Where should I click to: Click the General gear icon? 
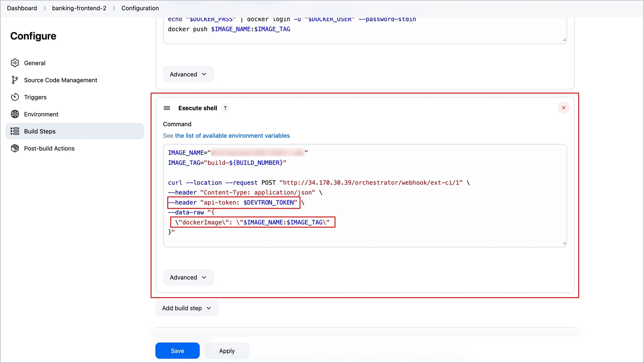click(x=15, y=63)
